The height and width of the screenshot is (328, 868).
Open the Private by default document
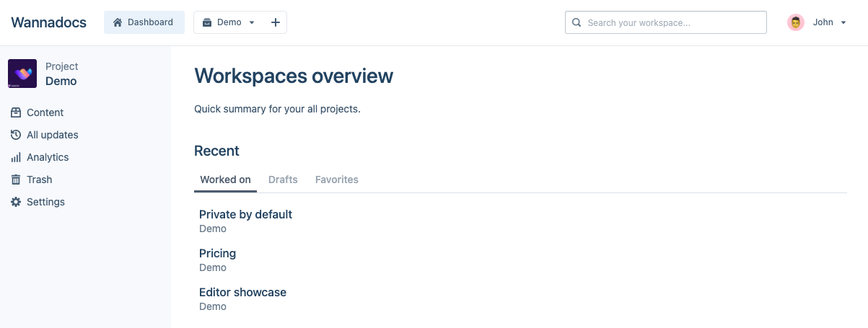[x=245, y=214]
